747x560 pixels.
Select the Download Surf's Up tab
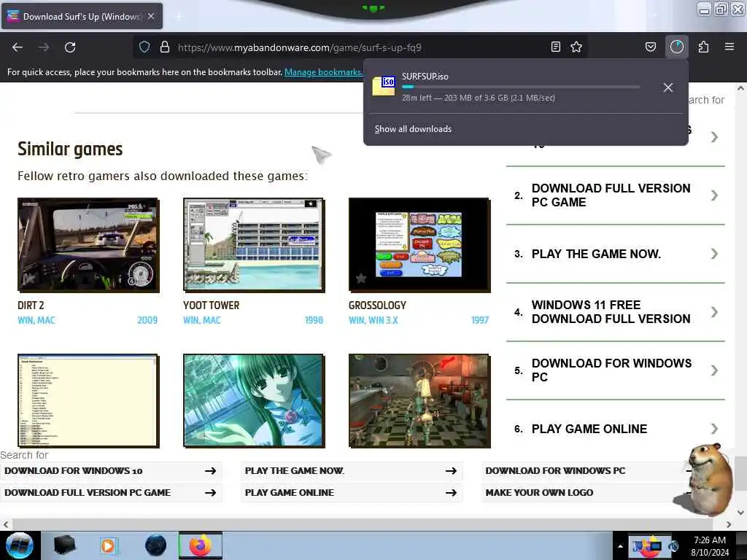point(82,16)
